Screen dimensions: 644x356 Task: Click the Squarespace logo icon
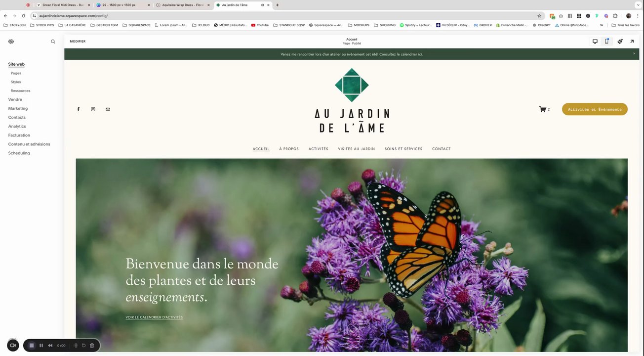[11, 42]
